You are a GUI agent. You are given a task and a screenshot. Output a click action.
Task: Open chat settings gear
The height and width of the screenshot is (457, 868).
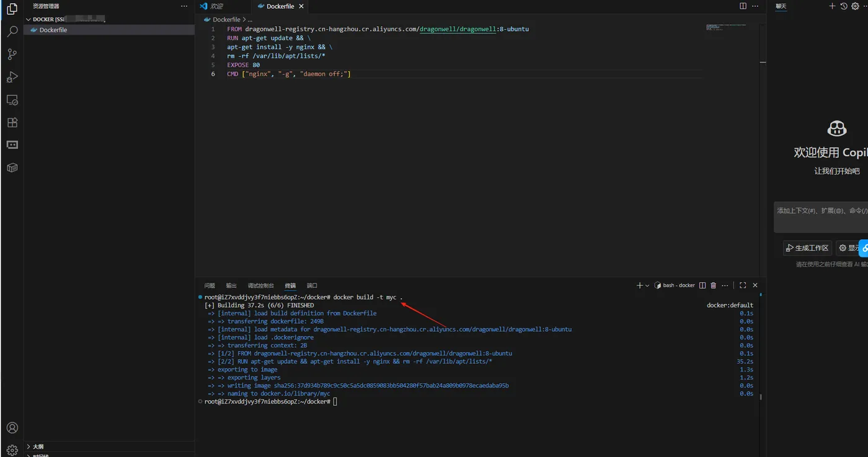pos(856,6)
